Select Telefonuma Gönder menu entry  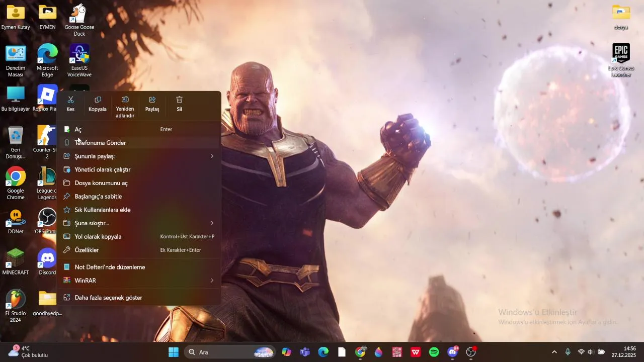coord(139,143)
